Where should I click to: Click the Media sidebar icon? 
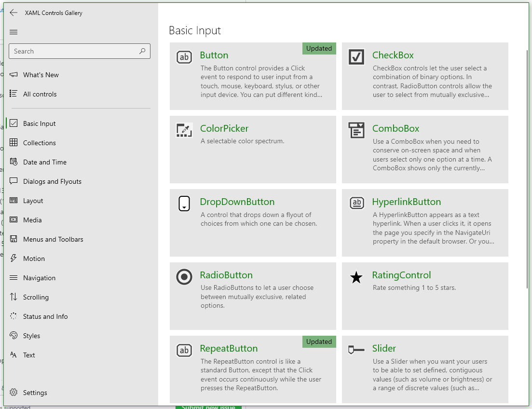[x=14, y=220]
